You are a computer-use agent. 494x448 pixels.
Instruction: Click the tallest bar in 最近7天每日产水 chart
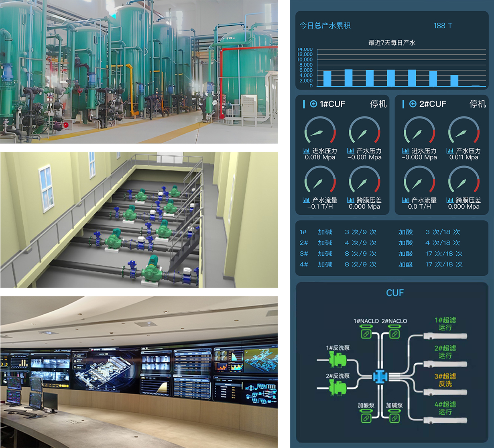pos(348,78)
